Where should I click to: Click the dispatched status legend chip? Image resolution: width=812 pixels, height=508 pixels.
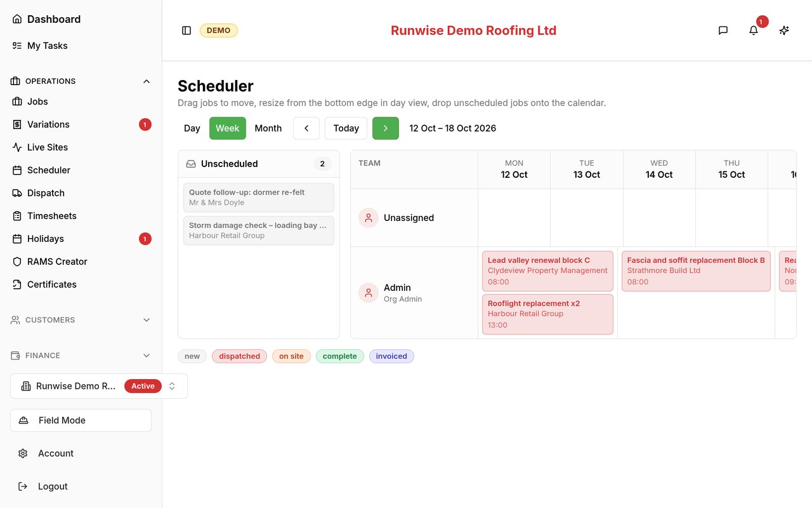coord(239,356)
